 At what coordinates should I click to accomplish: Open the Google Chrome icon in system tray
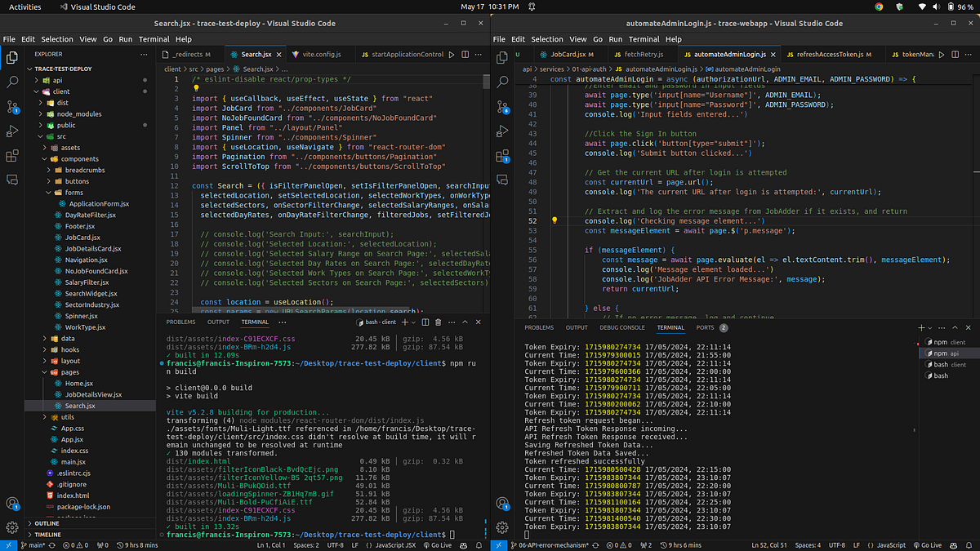[879, 7]
